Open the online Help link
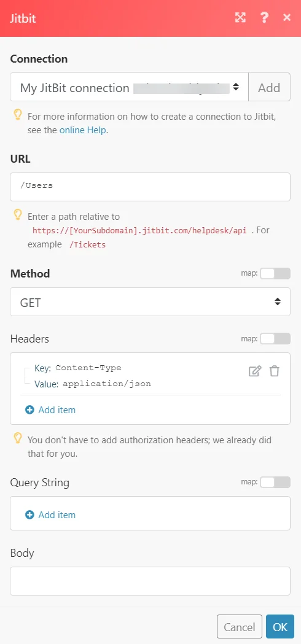 click(84, 131)
